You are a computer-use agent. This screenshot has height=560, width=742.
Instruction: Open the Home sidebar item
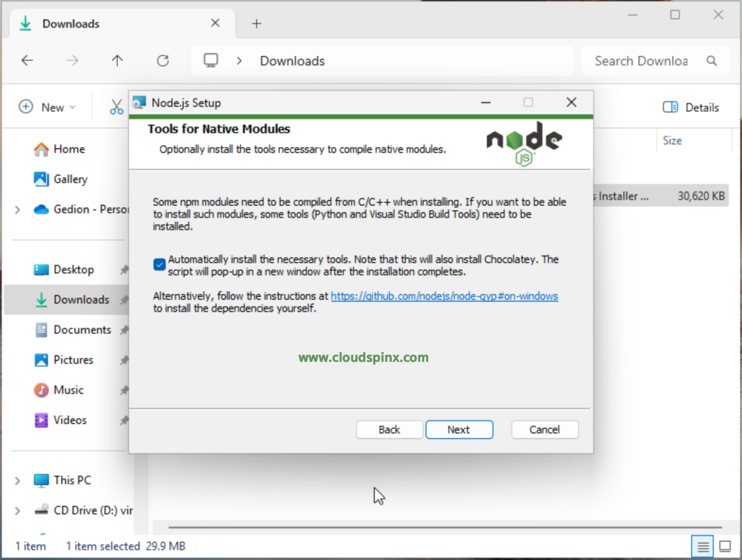tap(69, 149)
